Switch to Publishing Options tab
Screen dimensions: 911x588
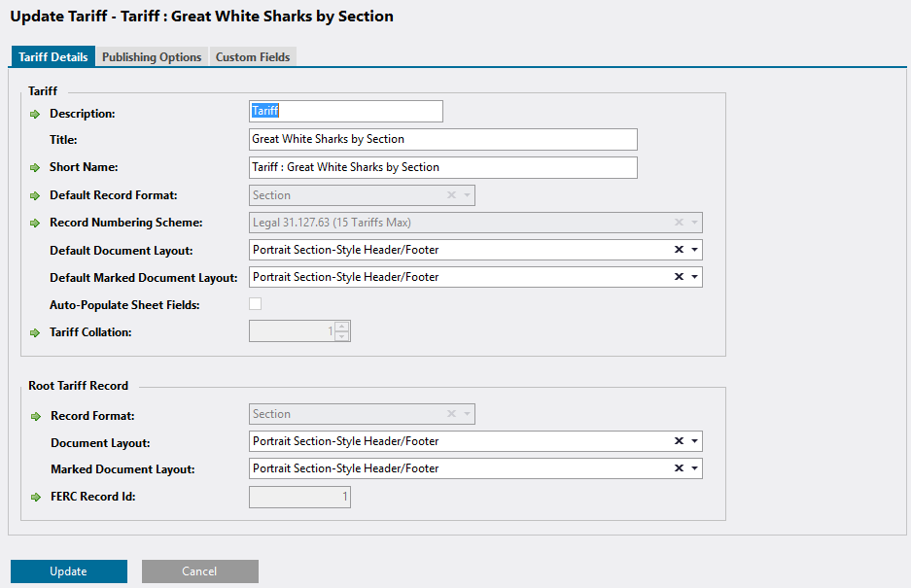coord(152,57)
